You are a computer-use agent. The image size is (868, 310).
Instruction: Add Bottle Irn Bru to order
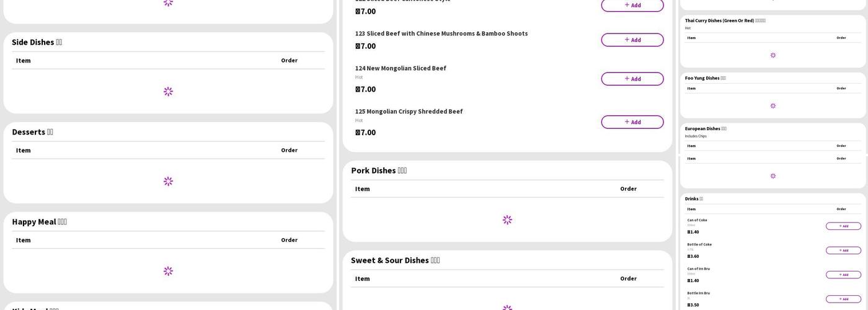pos(843,299)
